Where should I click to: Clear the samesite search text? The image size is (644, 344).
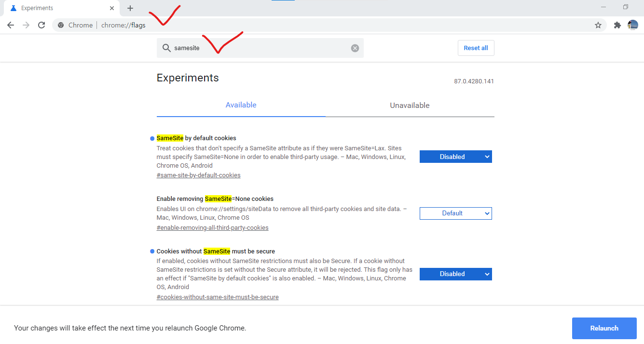tap(355, 48)
